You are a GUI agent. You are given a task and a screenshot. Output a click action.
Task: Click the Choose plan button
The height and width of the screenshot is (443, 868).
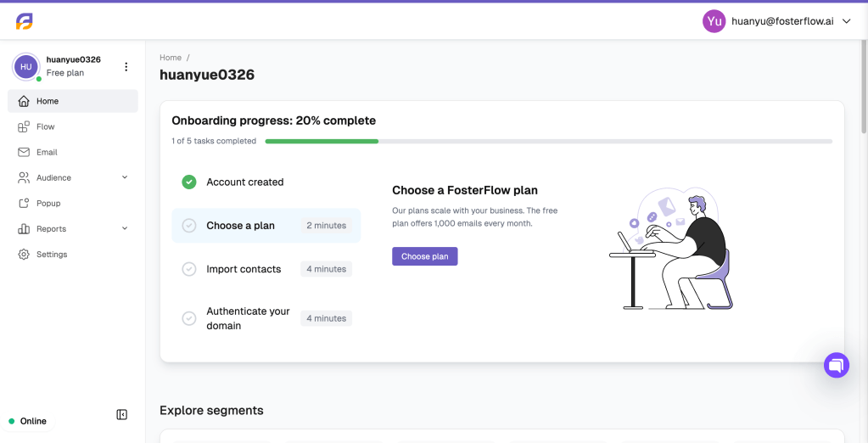click(424, 256)
